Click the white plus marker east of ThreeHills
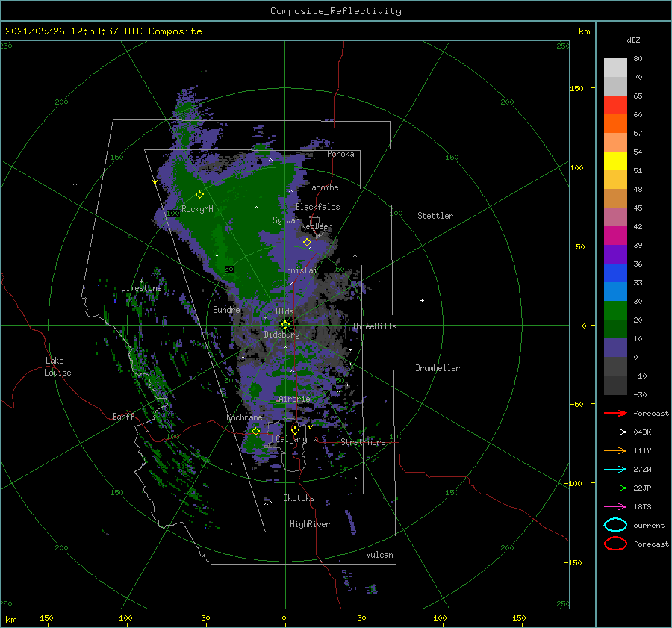 (x=422, y=300)
